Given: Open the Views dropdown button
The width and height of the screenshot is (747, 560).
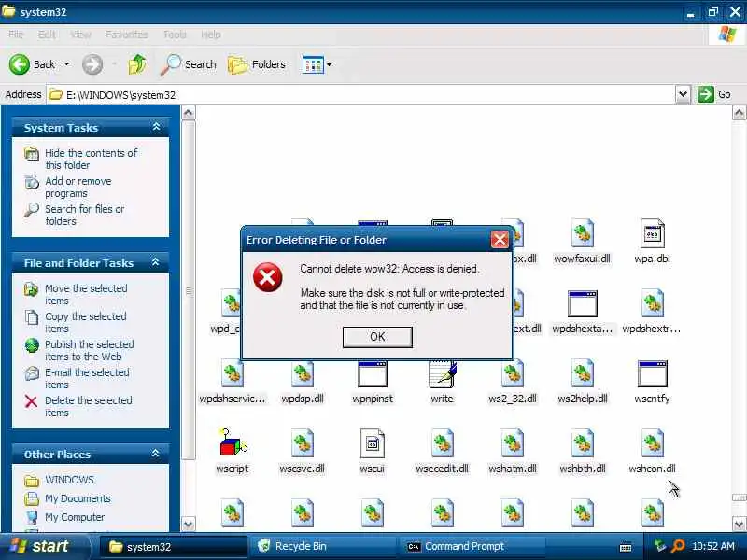Looking at the screenshot, I should 317,64.
